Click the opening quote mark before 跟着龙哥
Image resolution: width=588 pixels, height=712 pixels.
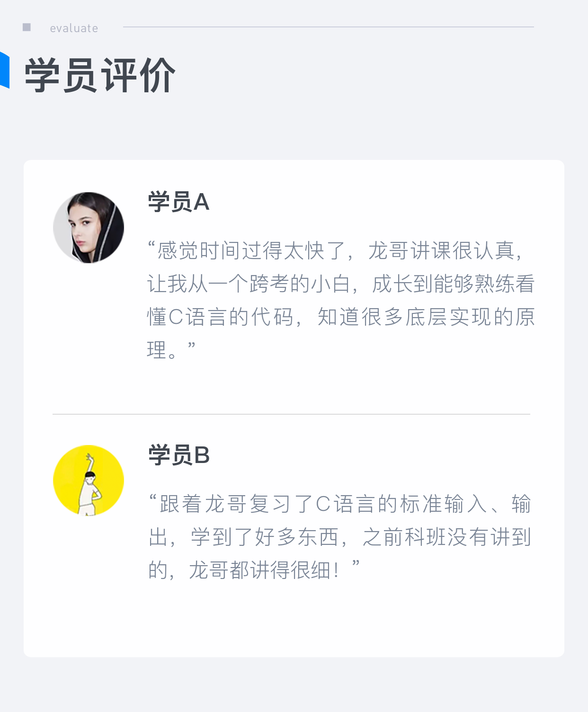click(x=153, y=498)
